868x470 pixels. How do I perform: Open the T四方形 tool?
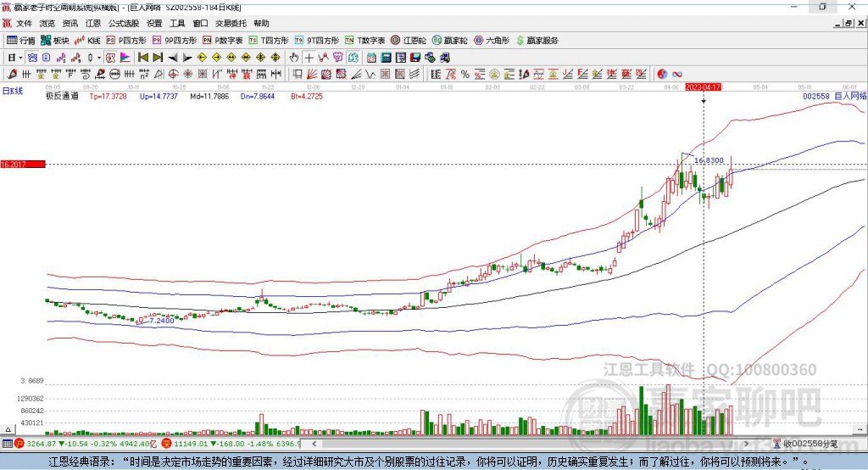coord(269,41)
